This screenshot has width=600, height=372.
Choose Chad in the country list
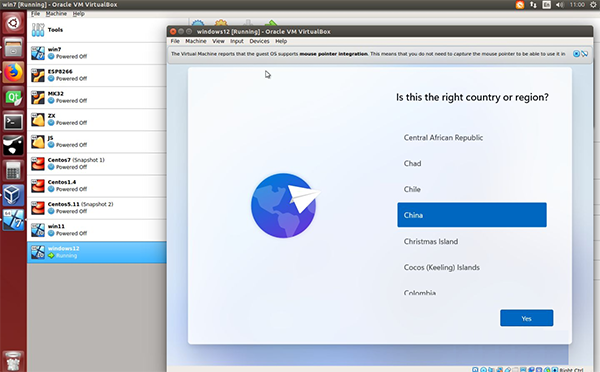pos(472,163)
